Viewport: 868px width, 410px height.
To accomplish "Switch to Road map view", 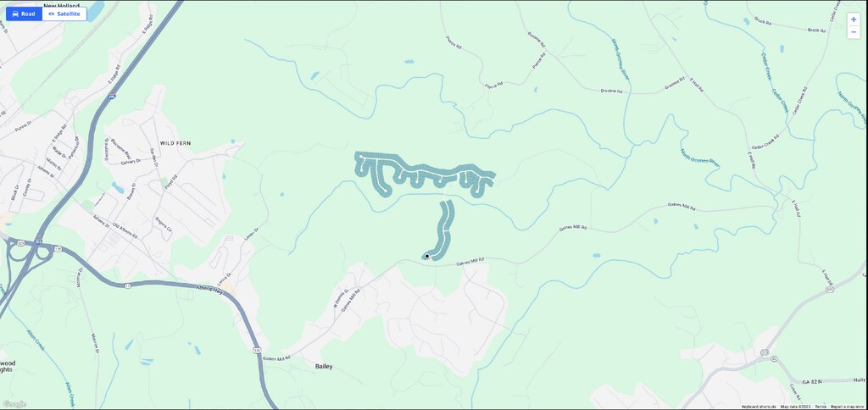I will tap(24, 14).
